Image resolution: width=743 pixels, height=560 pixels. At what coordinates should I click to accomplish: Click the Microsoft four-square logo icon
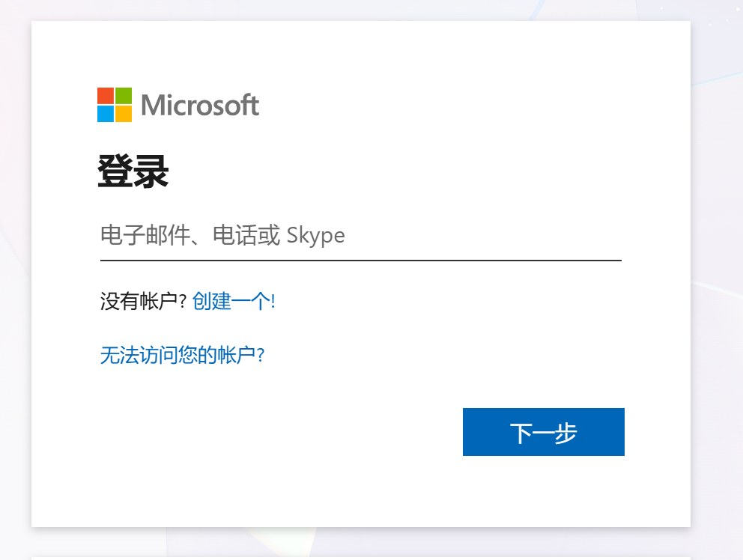pos(115,105)
